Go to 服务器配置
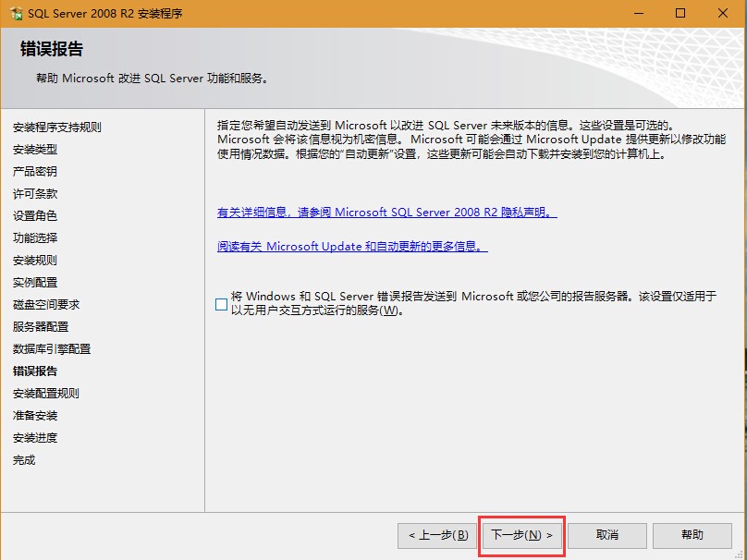Screen dimensions: 747x560 coord(40,326)
